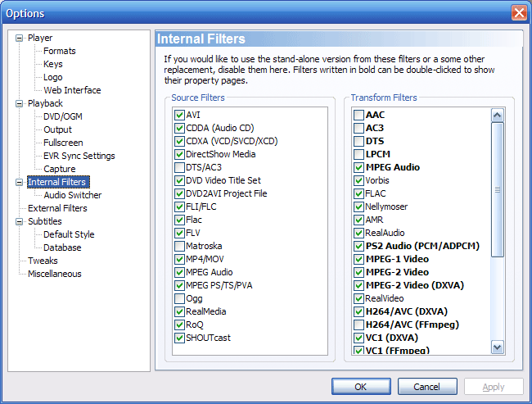Click the OK button
This screenshot has height=404, width=532.
(x=361, y=387)
